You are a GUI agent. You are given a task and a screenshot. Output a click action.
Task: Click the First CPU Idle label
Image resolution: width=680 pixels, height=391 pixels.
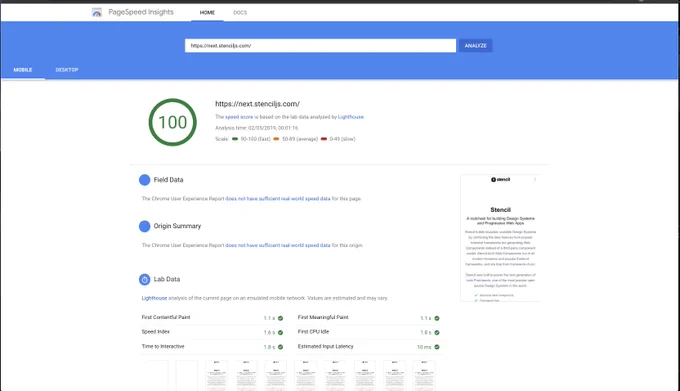click(314, 332)
